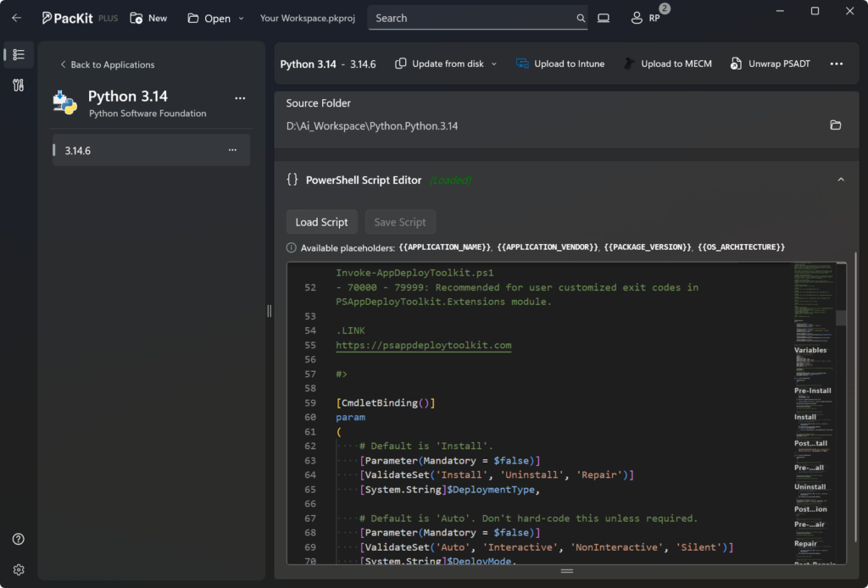The image size is (868, 588).
Task: Click line number 59 in the gutter
Action: coord(310,402)
